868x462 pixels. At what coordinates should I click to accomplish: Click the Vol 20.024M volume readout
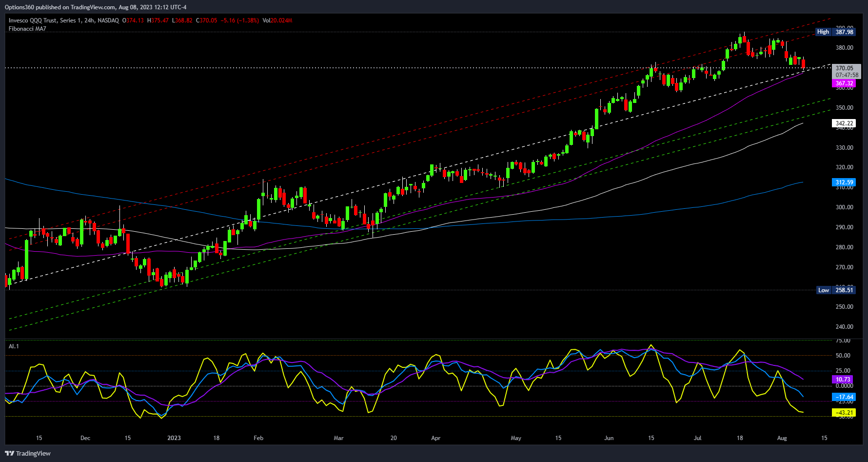click(277, 20)
